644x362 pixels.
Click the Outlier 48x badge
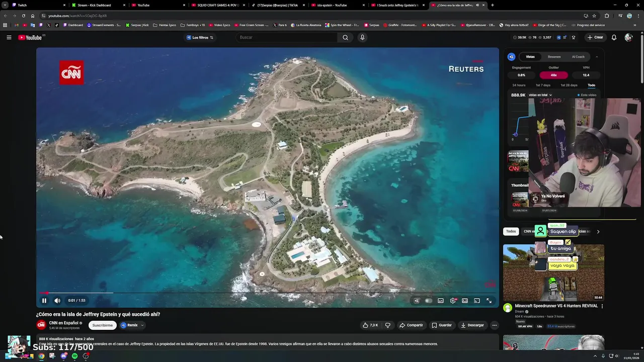coord(553,75)
